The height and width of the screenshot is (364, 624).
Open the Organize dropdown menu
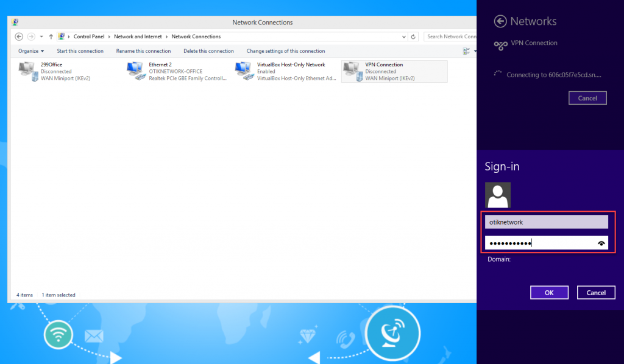pyautogui.click(x=31, y=51)
